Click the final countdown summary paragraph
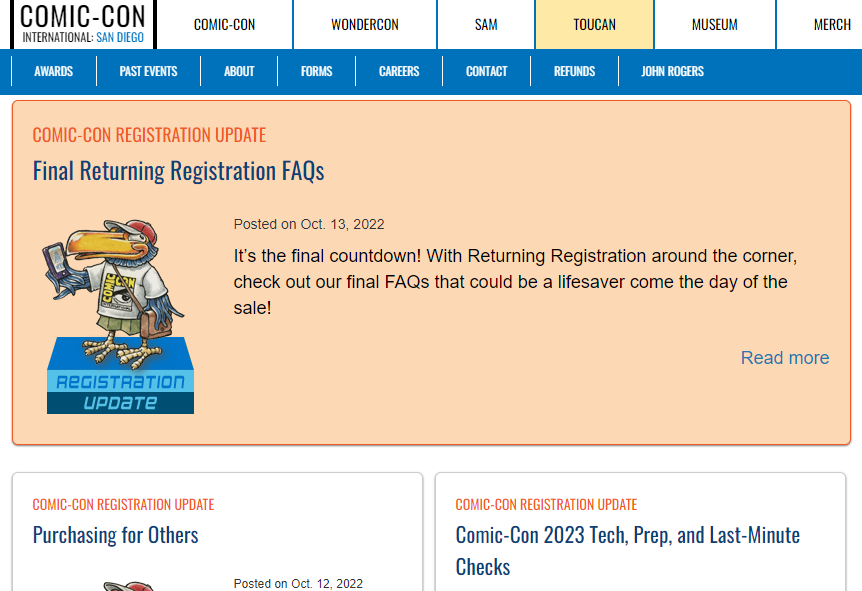862x591 pixels. tap(515, 282)
